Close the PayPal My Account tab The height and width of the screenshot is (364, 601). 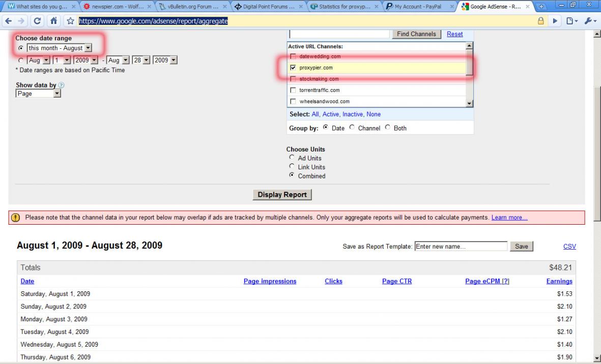(451, 7)
